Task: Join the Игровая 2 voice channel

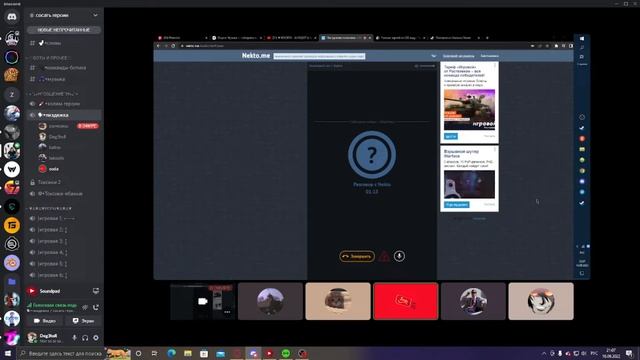Action: (64, 230)
